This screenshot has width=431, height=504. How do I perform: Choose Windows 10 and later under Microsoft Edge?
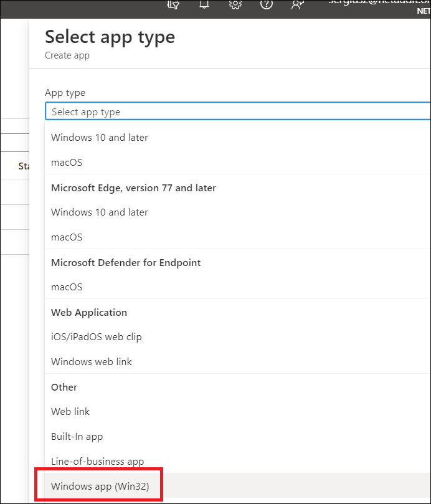click(100, 212)
